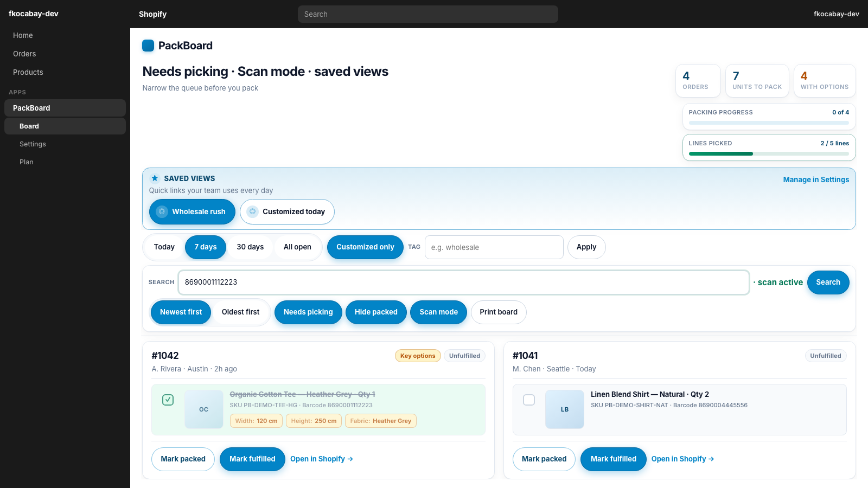Click the PackBoard logo icon
The image size is (868, 488).
point(148,46)
